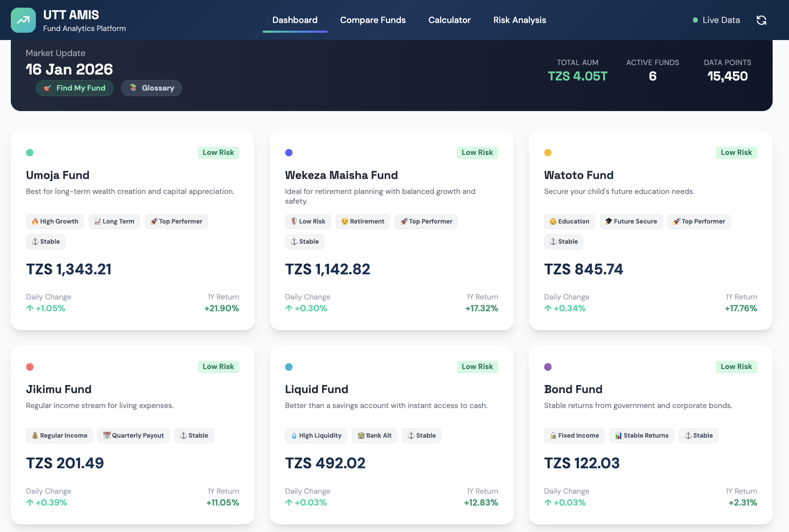Image resolution: width=789 pixels, height=532 pixels.
Task: Click the fire High Growth tag on Umoja Fund
Action: [55, 221]
